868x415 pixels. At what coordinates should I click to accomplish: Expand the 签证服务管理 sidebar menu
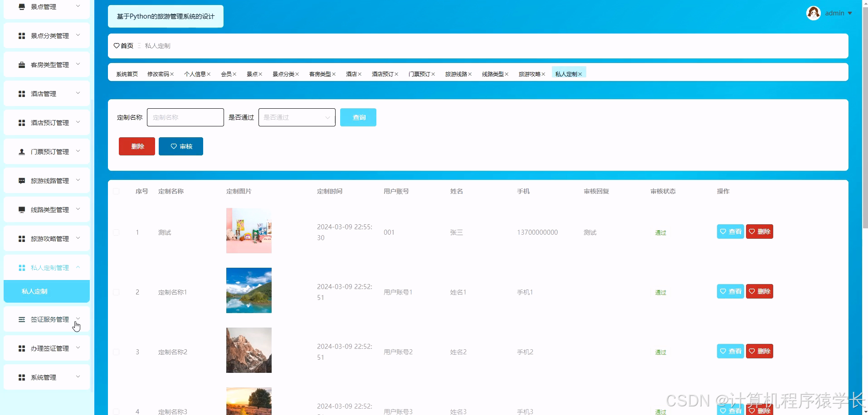pos(78,318)
